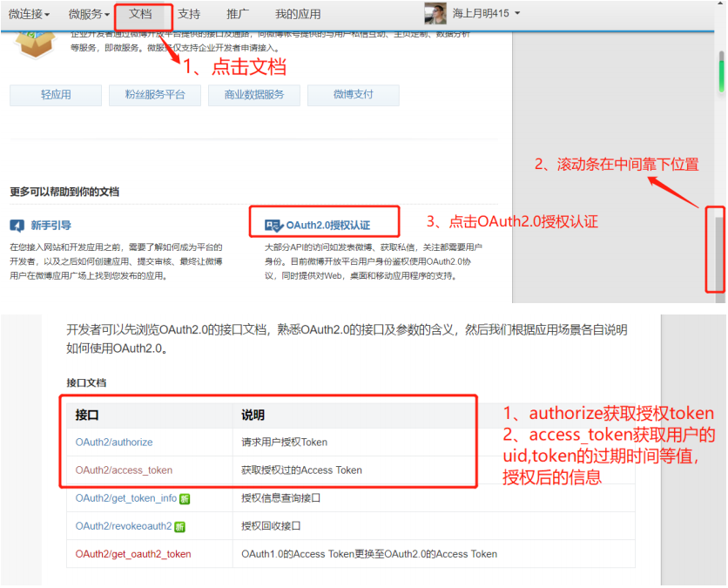Open the 微服务 dropdown menu

point(89,15)
